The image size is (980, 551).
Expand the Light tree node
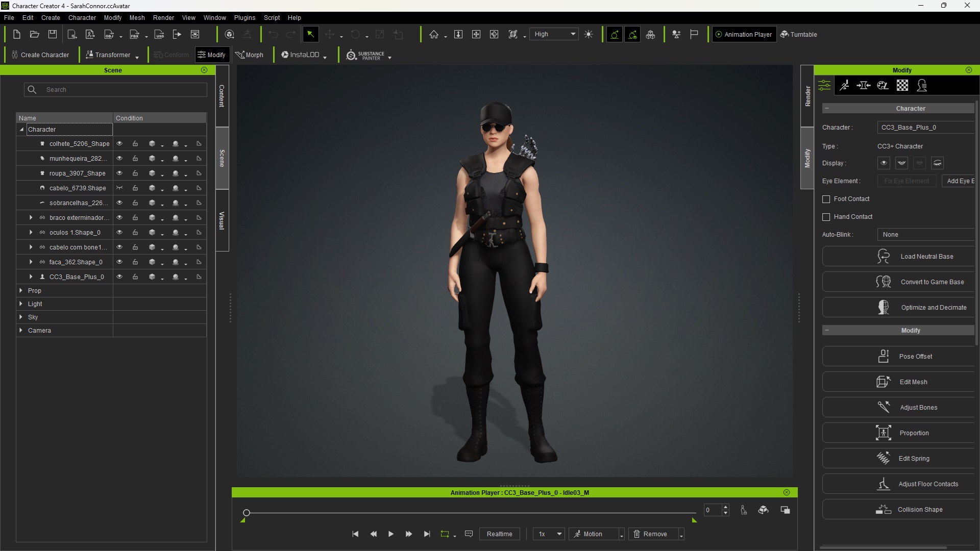click(x=21, y=304)
